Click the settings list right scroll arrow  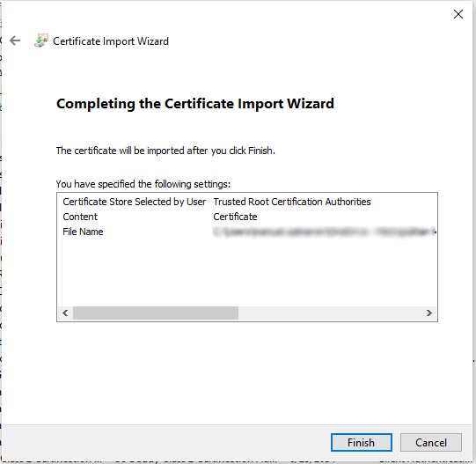tap(429, 313)
